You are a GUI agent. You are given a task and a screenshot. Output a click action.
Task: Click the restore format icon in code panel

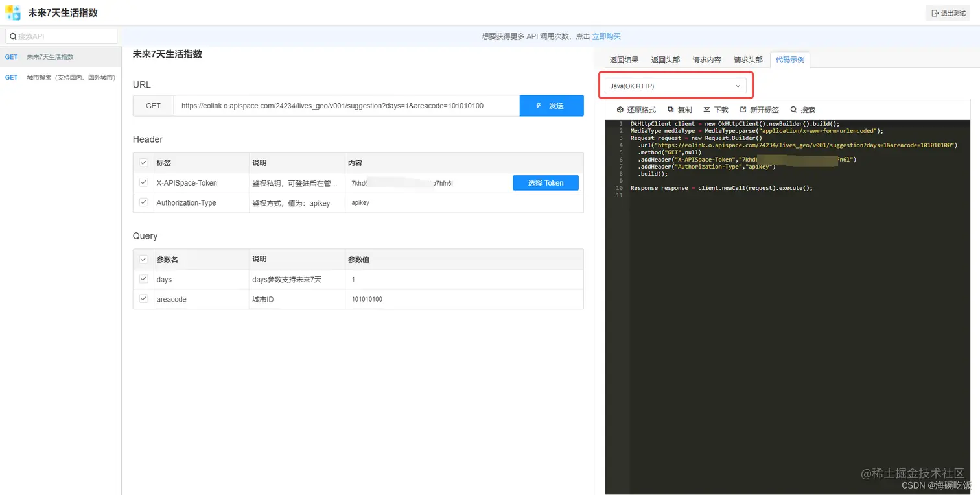click(620, 109)
